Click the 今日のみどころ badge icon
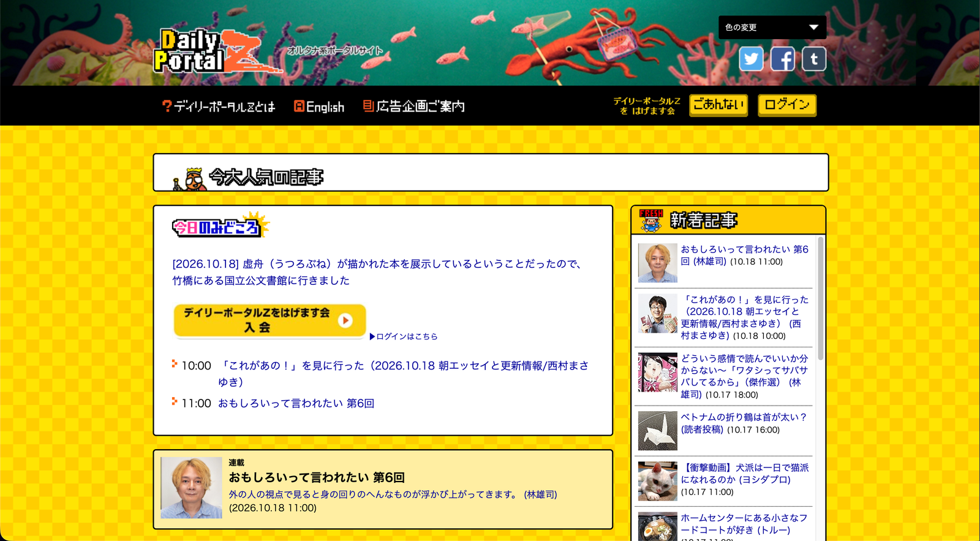Image resolution: width=980 pixels, height=541 pixels. (x=221, y=226)
